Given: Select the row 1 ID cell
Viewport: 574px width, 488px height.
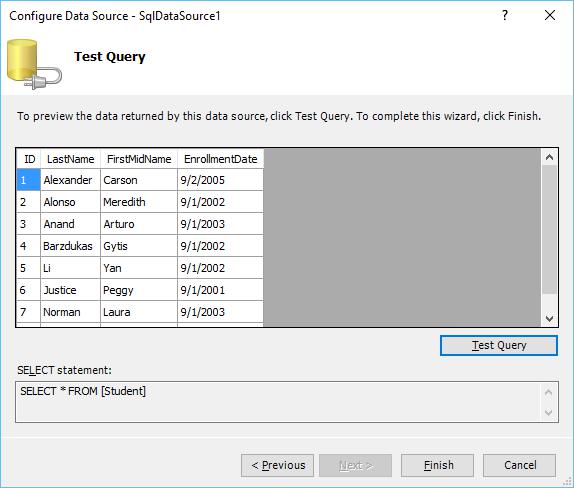Looking at the screenshot, I should (29, 180).
